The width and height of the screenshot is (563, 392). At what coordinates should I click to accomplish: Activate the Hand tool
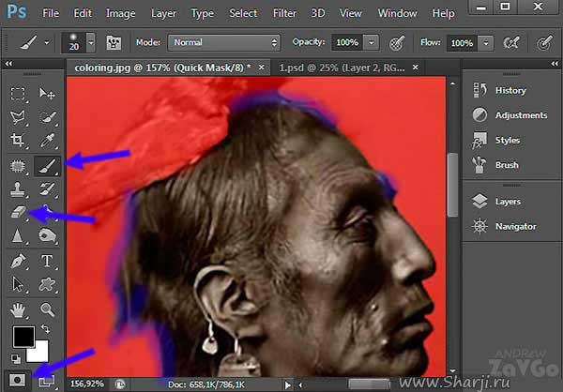tap(19, 309)
